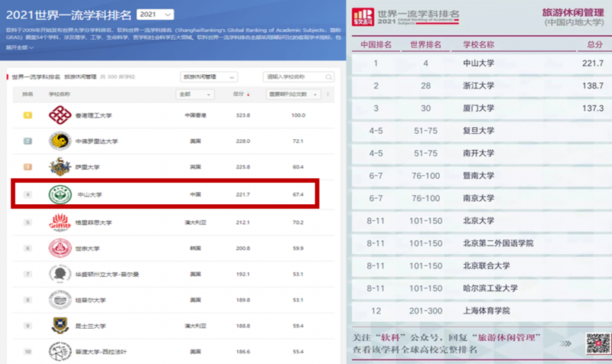Click the Washington State University logo
The height and width of the screenshot is (364, 612).
pos(60,274)
